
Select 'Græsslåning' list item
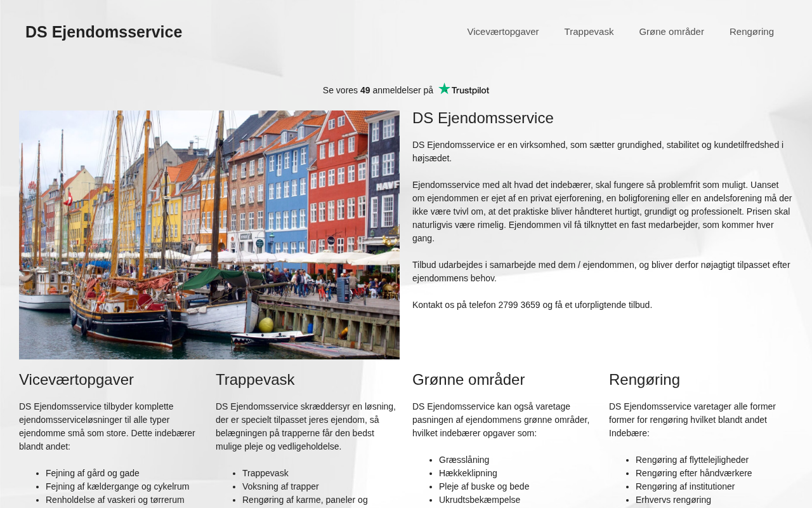click(464, 460)
